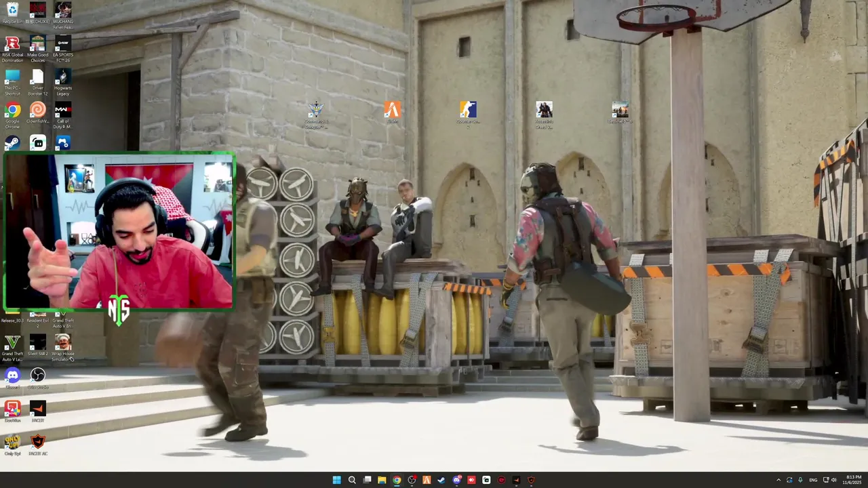Open Resident Evil shortcut between CS2 and Battlefield
Viewport: 868px width, 488px height.
(x=544, y=115)
